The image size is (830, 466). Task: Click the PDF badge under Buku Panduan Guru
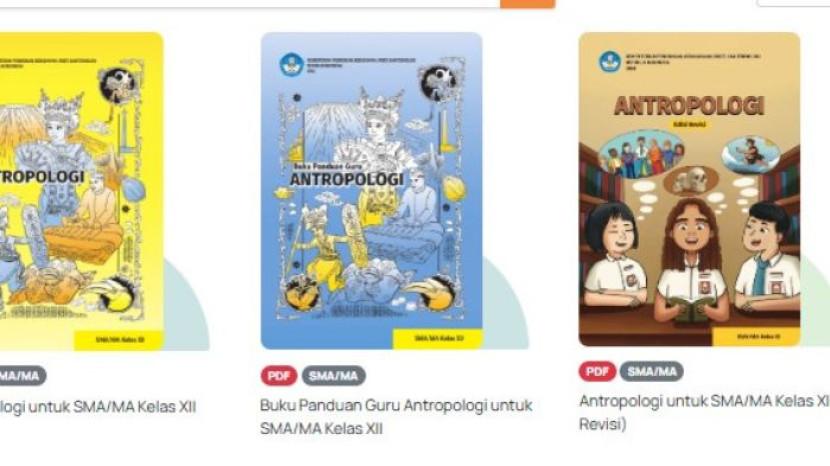(x=278, y=376)
